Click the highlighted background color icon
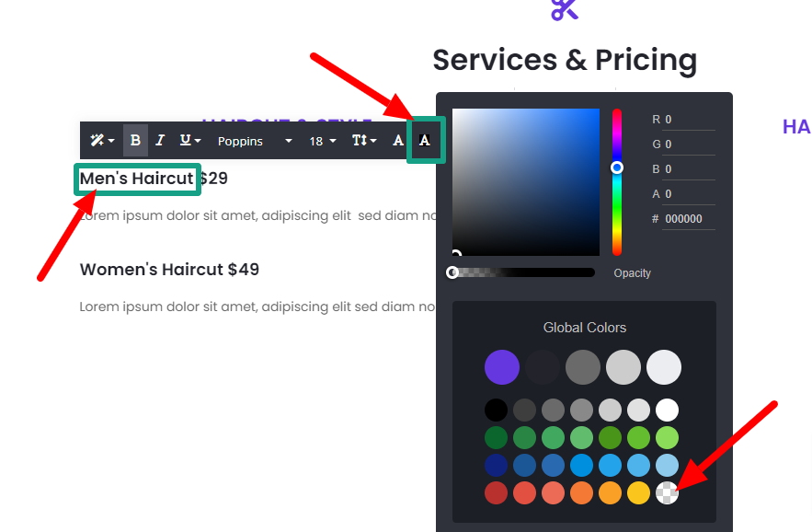This screenshot has width=812, height=532. pos(424,140)
